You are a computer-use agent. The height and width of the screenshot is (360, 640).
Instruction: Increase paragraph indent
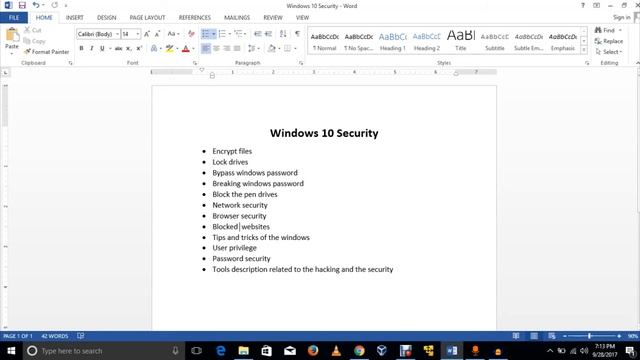268,34
